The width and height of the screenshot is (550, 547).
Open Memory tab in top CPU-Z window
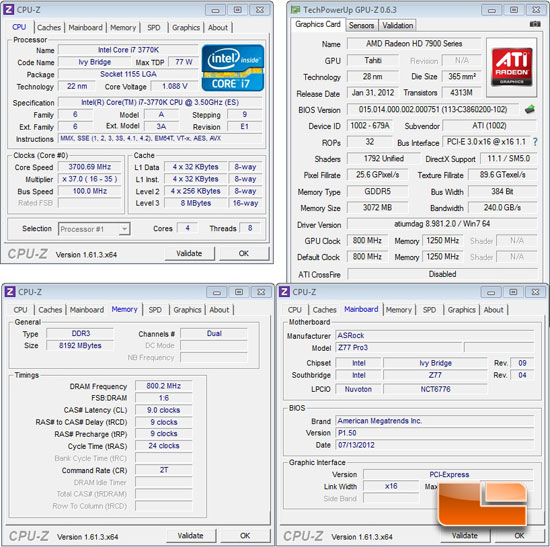tap(123, 27)
